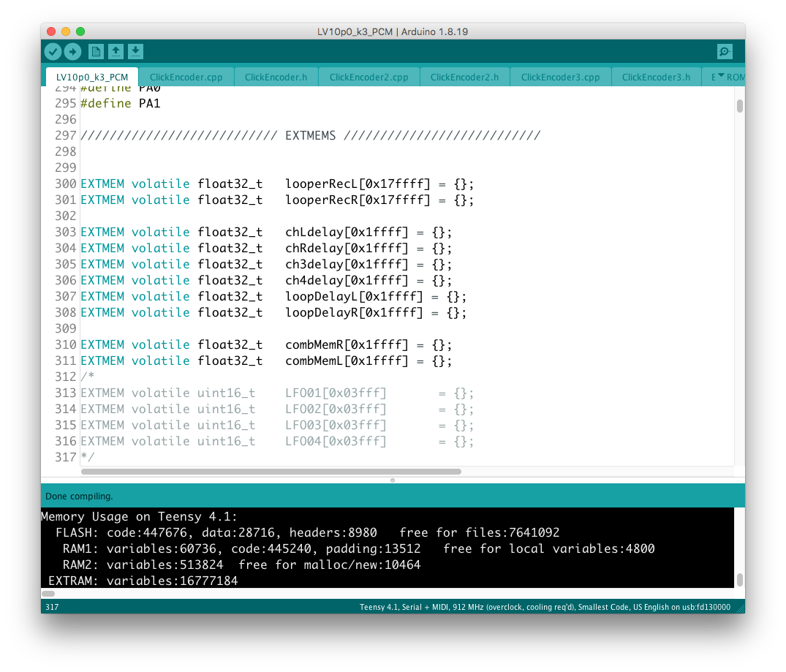This screenshot has height=672, width=786.
Task: Click the looperRecL declaration on line 300
Action: tap(276, 184)
